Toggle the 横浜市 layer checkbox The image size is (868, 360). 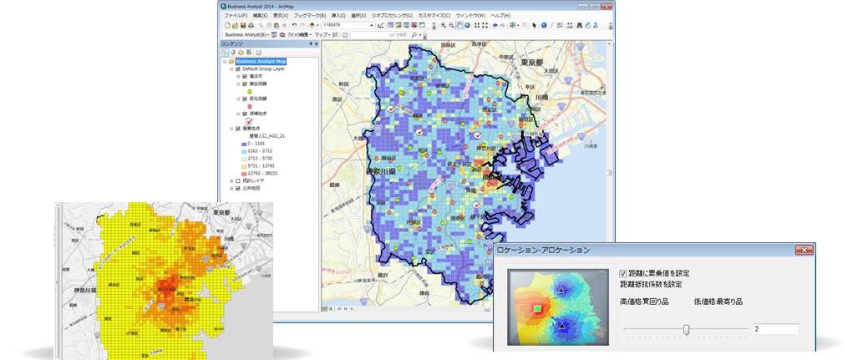click(x=245, y=77)
